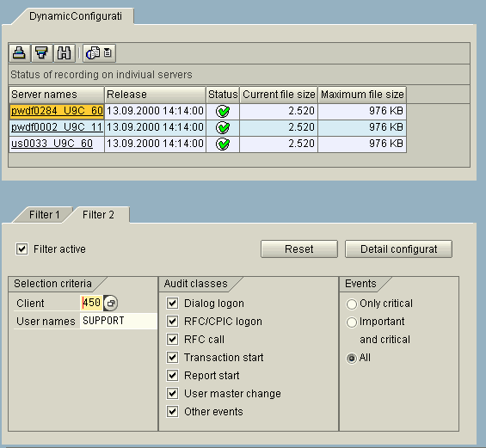Click the Find binoculars icon

(65, 52)
